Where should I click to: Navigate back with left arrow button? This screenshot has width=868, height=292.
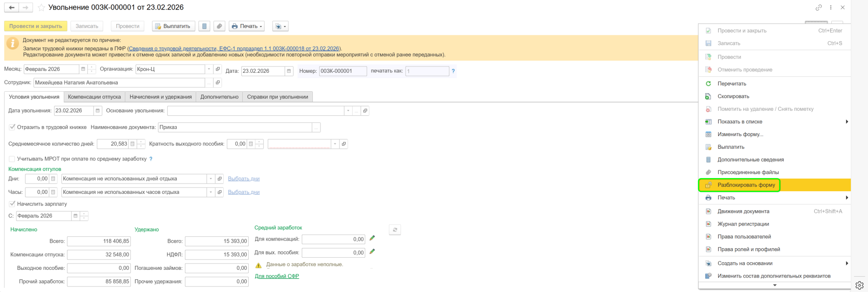pyautogui.click(x=12, y=8)
